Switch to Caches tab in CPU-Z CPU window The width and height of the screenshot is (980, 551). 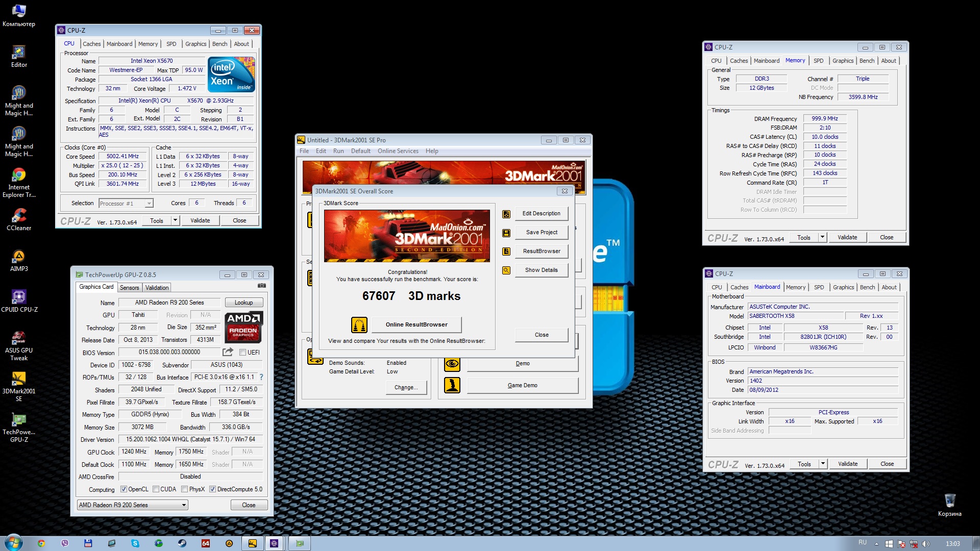click(92, 44)
